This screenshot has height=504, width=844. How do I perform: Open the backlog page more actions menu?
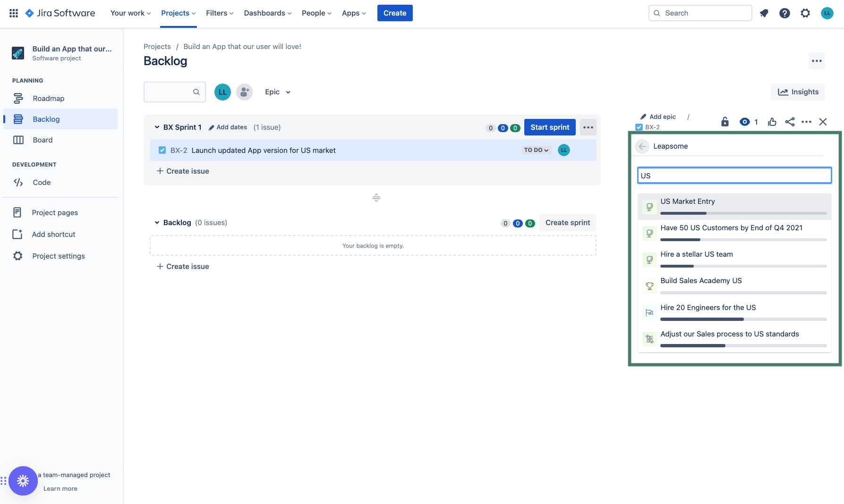[x=817, y=61]
